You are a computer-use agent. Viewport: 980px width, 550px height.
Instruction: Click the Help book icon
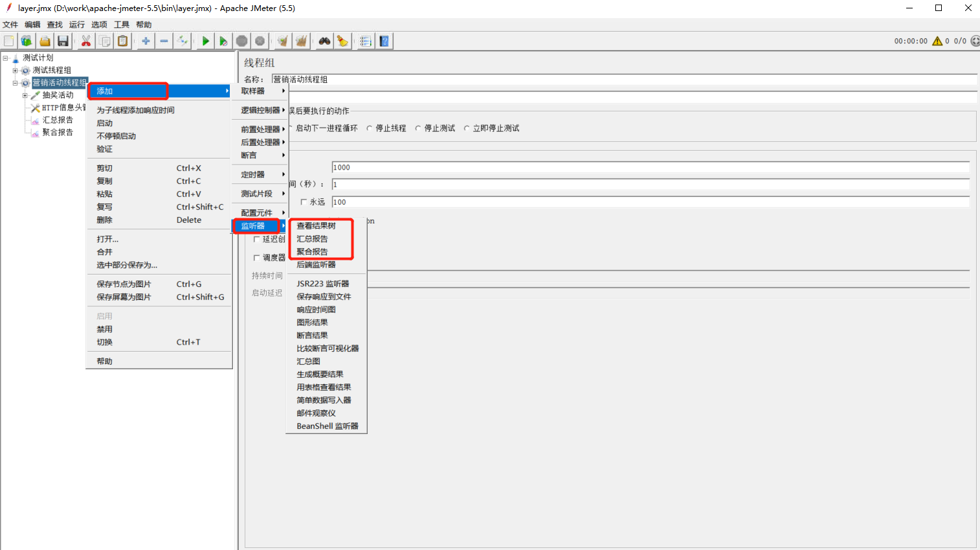[x=384, y=41]
